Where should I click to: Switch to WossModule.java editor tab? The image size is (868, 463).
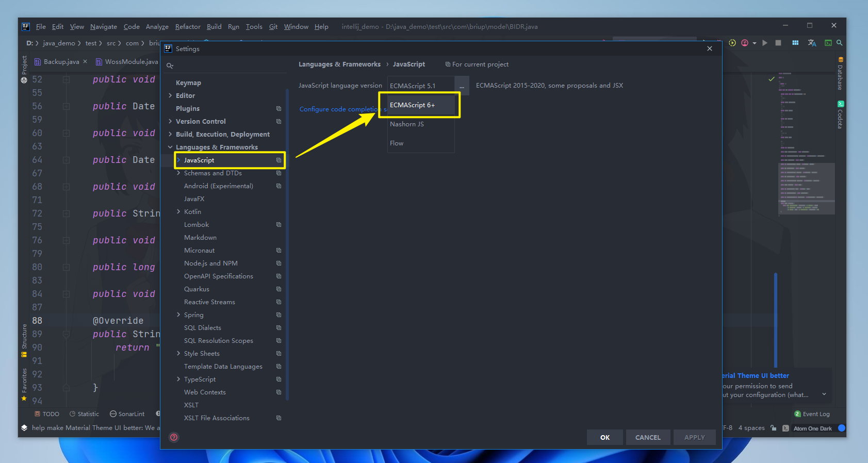tap(127, 62)
